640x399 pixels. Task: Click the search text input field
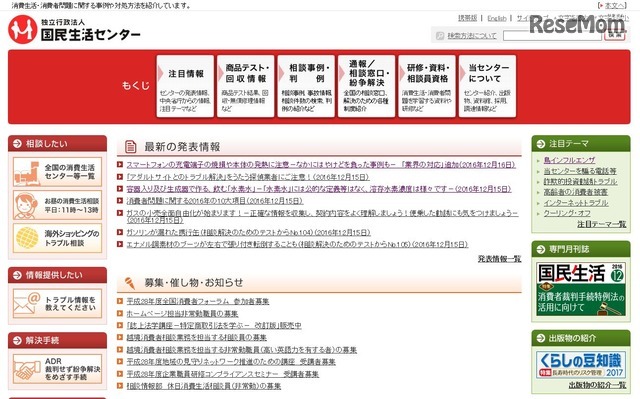coord(553,36)
